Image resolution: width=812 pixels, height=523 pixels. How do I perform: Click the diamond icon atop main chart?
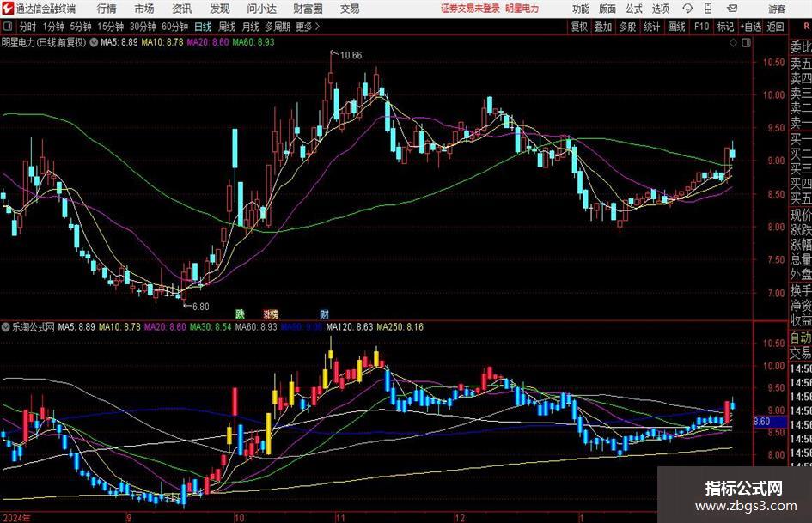(733, 43)
